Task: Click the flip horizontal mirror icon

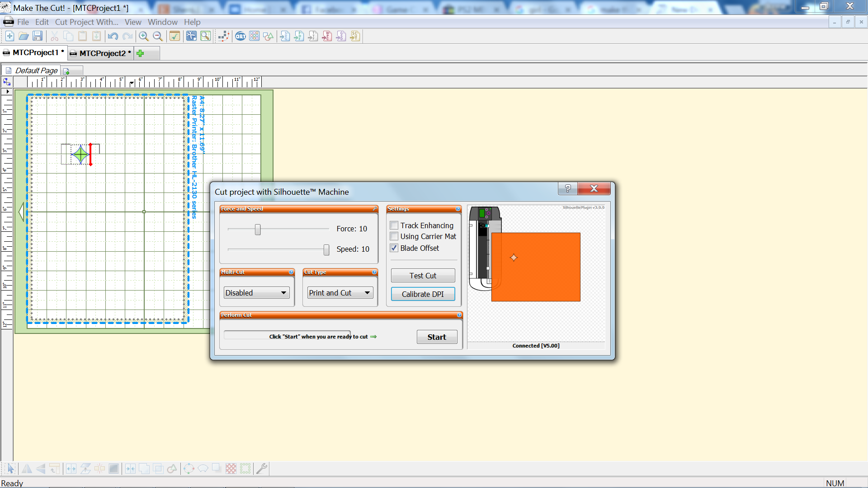Action: (27, 469)
